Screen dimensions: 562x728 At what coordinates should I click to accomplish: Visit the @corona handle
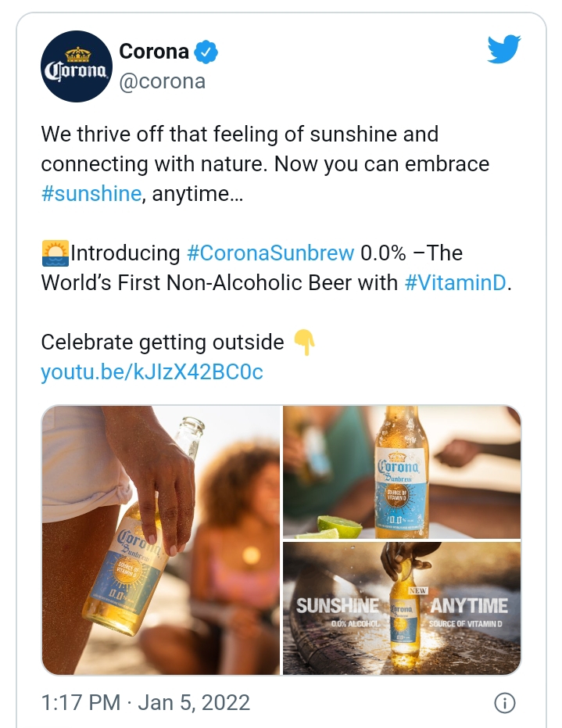[162, 81]
